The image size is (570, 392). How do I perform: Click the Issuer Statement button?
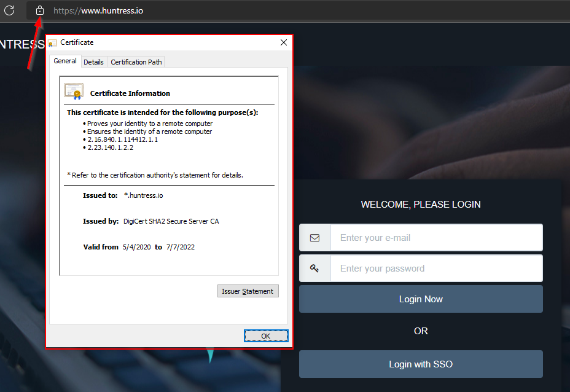(248, 291)
